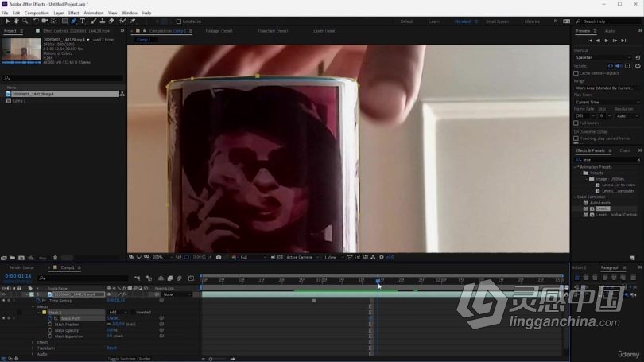Select the Eraser tool
The height and width of the screenshot is (362, 644).
111,21
